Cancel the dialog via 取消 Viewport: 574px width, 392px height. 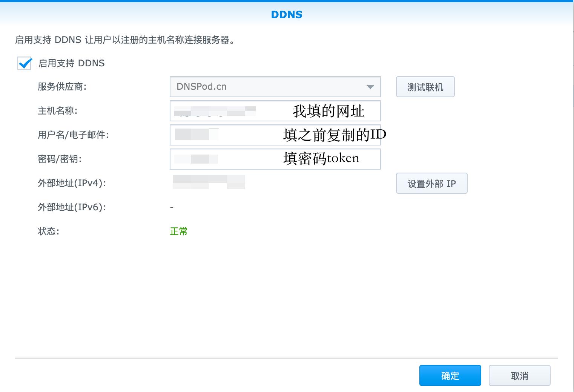click(520, 375)
